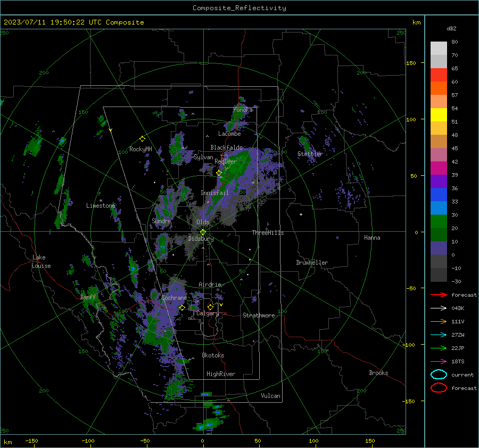Click the red forecast arrow in legend
This screenshot has height=448, width=479.
coord(439,295)
